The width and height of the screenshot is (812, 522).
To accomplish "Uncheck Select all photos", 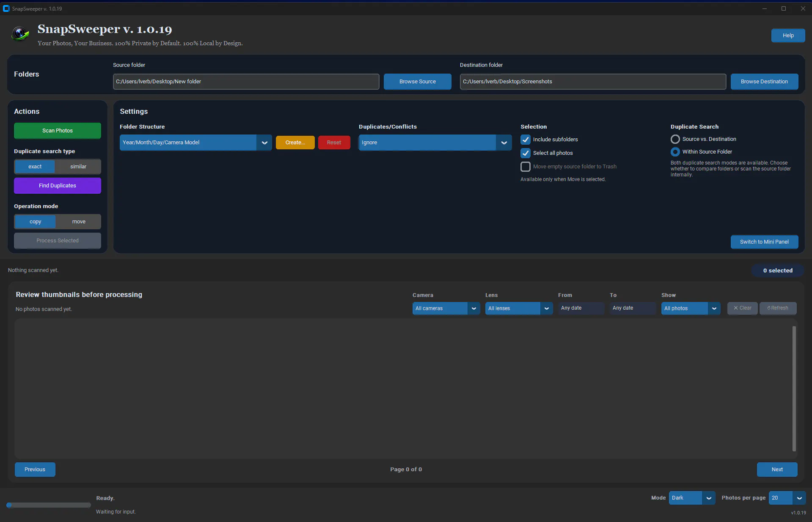I will [526, 153].
